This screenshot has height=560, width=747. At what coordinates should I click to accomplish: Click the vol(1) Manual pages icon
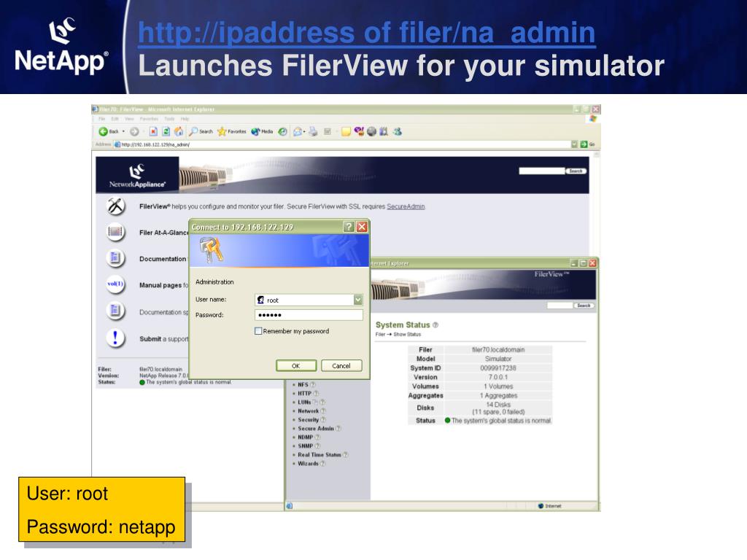point(115,284)
